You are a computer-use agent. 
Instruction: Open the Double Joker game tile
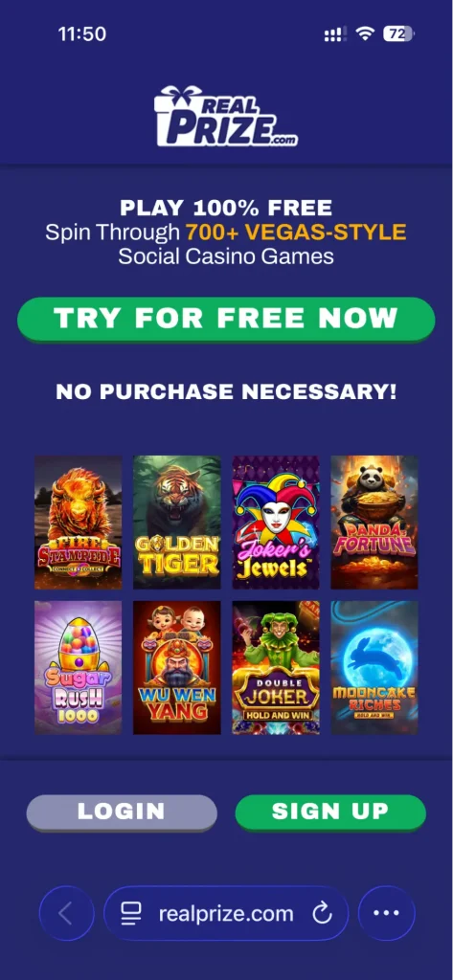pos(276,667)
